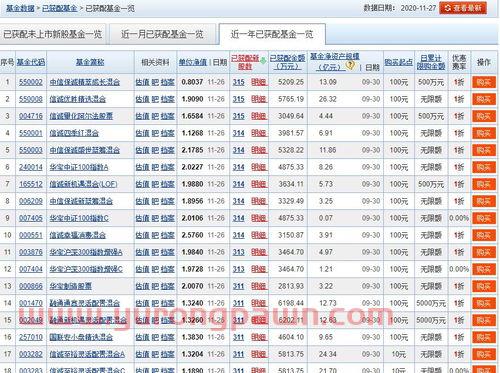Click 估值 link in row 550003
The image size is (500, 373).
click(x=142, y=150)
